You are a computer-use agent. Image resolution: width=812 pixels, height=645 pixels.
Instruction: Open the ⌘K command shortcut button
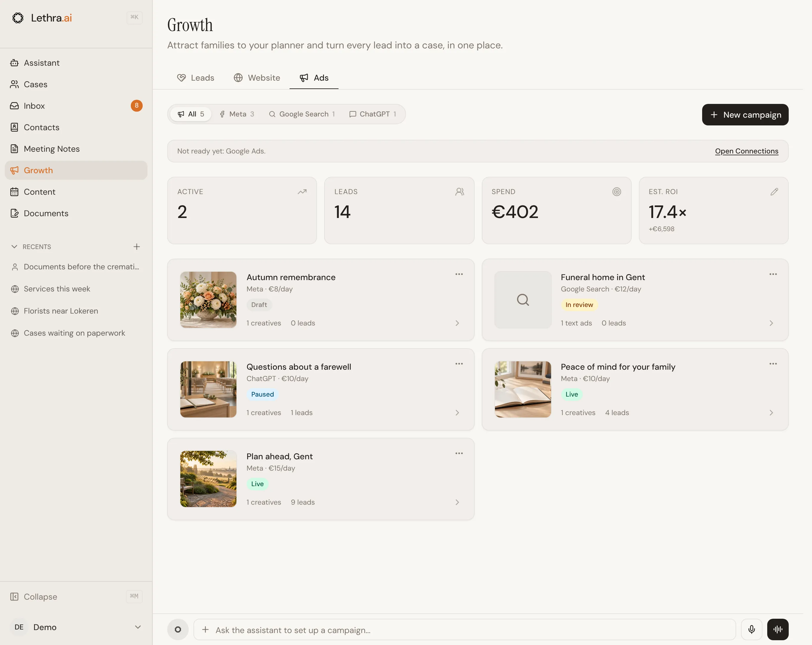tap(134, 17)
